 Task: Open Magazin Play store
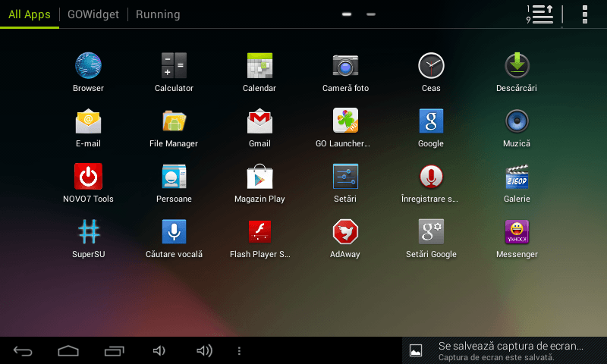click(x=259, y=177)
